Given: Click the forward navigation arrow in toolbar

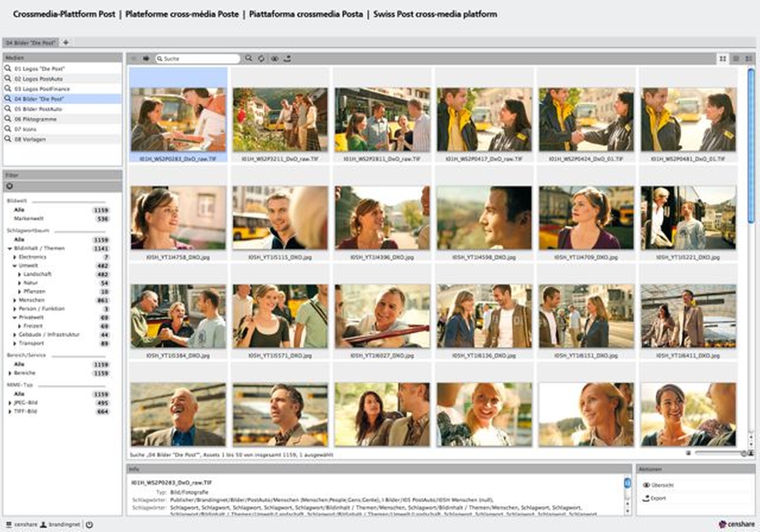Looking at the screenshot, I should (x=146, y=58).
